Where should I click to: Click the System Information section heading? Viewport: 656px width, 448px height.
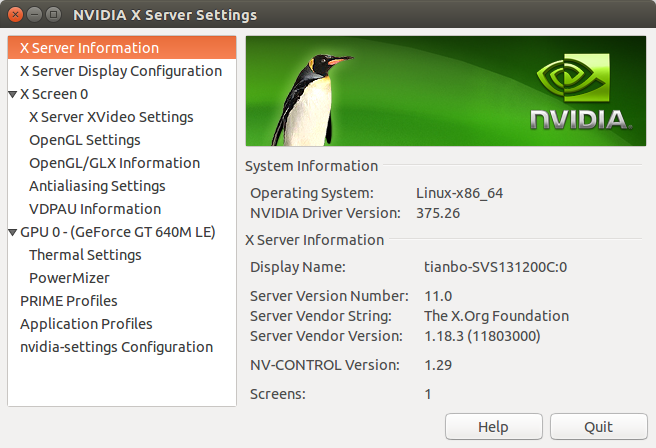click(312, 166)
